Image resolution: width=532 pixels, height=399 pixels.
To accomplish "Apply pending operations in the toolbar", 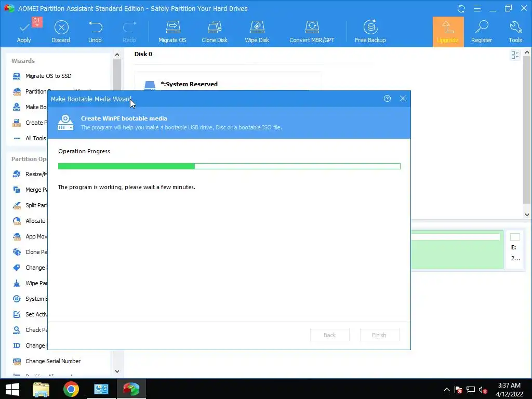I will [24, 32].
